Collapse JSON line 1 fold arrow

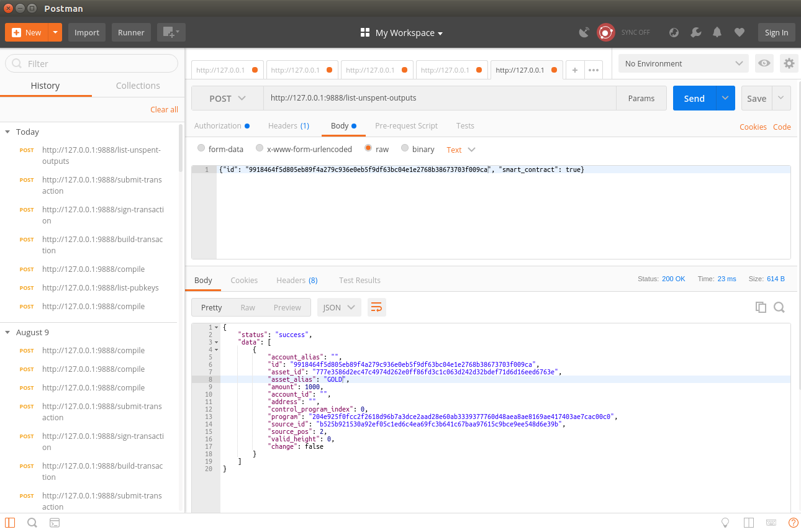click(217, 327)
